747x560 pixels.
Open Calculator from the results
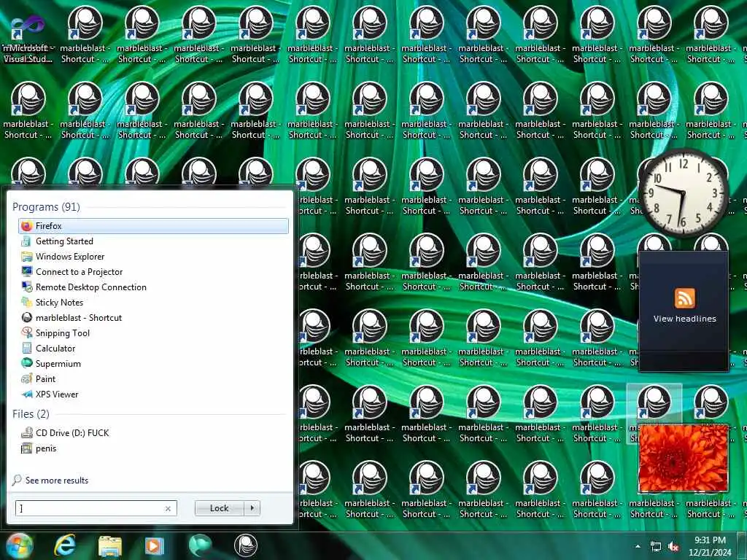153,348
